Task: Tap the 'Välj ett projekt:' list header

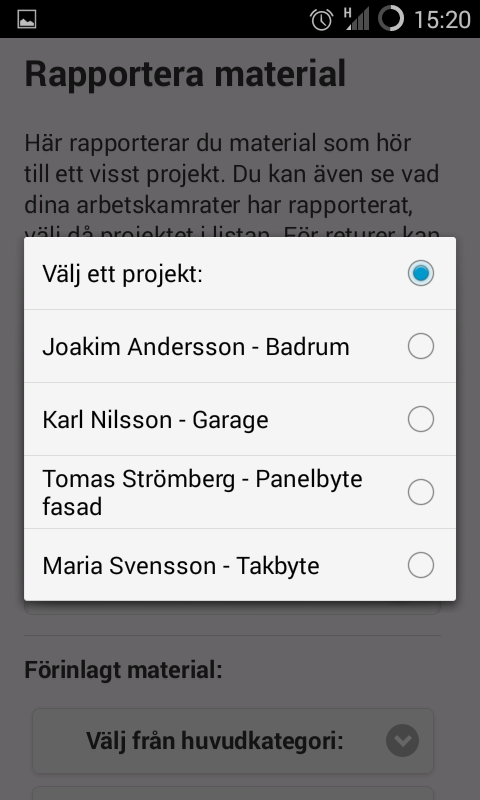Action: click(240, 273)
